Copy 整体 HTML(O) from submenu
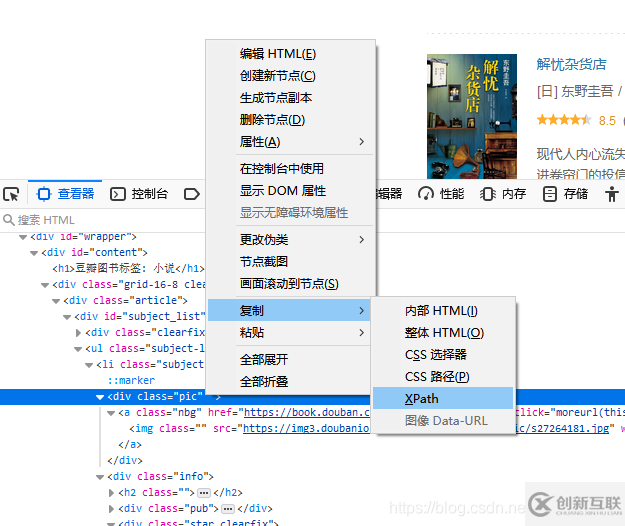This screenshot has width=625, height=526. tap(444, 332)
